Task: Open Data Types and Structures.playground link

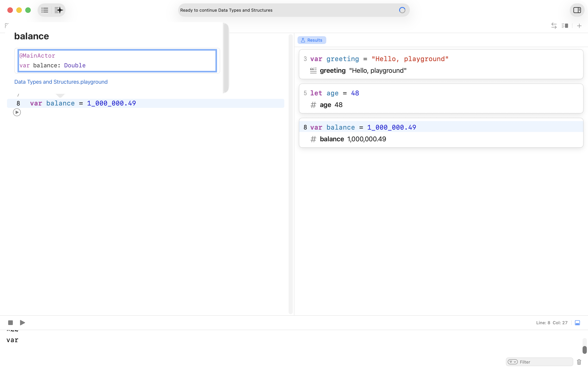Action: tap(61, 82)
